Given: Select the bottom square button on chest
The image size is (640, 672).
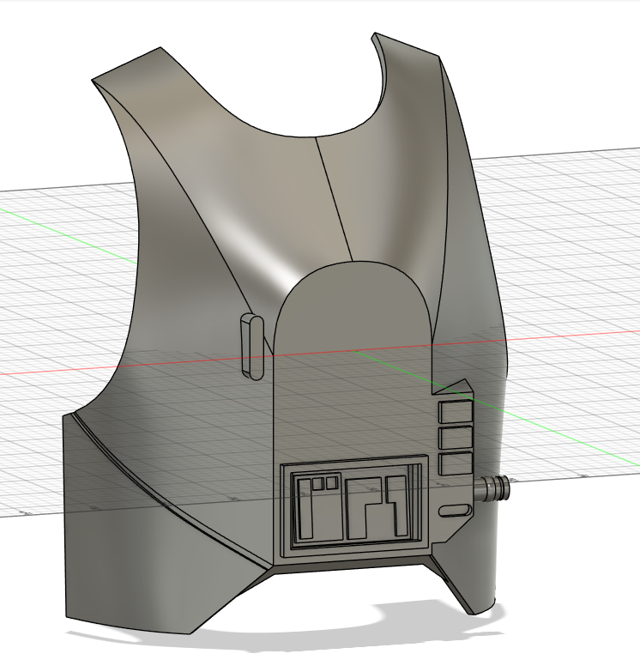Looking at the screenshot, I should [x=455, y=464].
